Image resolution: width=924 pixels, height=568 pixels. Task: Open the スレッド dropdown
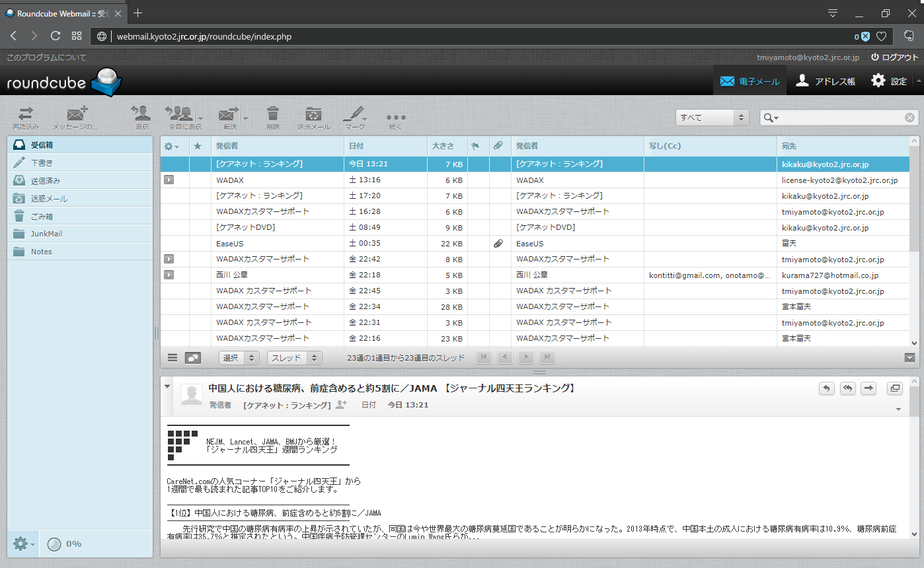pyautogui.click(x=294, y=358)
